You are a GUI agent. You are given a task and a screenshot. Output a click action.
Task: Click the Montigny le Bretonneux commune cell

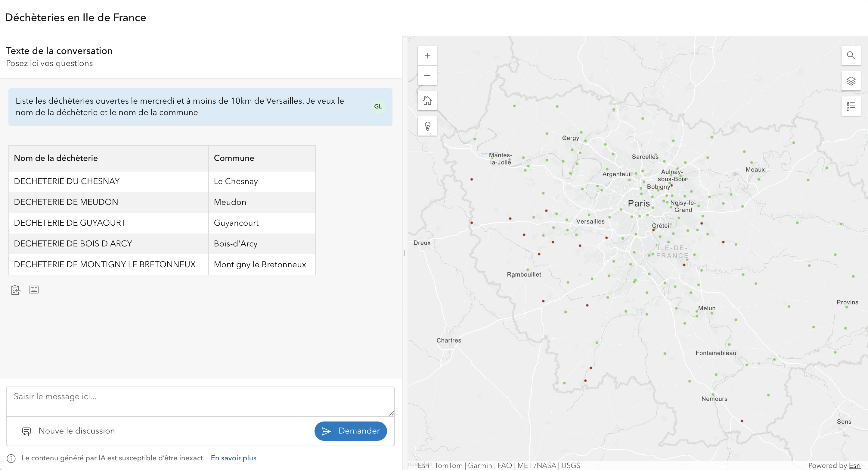pyautogui.click(x=262, y=265)
